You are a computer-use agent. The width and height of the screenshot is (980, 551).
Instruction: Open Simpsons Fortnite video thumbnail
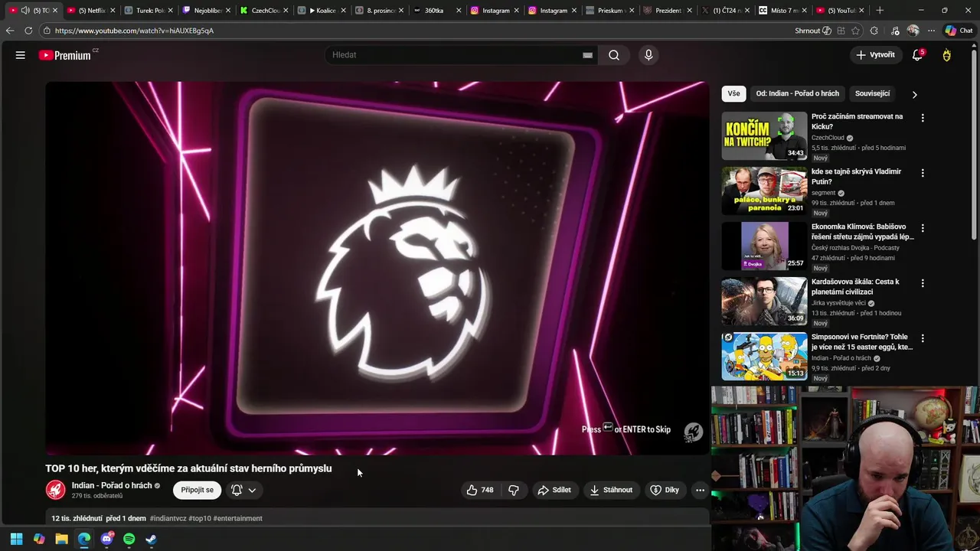coord(764,356)
